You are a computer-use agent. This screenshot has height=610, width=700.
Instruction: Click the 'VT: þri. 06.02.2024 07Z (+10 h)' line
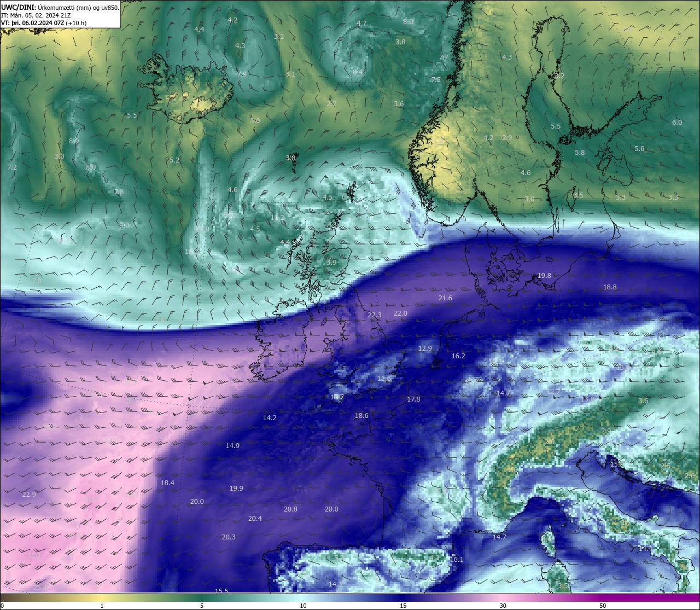click(x=44, y=23)
